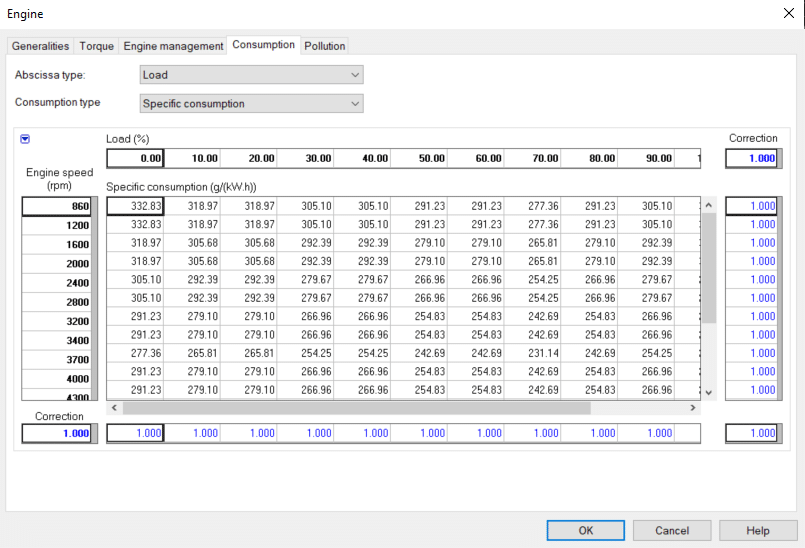Select the 60.00 load header cell
The width and height of the screenshot is (805, 548).
click(x=476, y=158)
